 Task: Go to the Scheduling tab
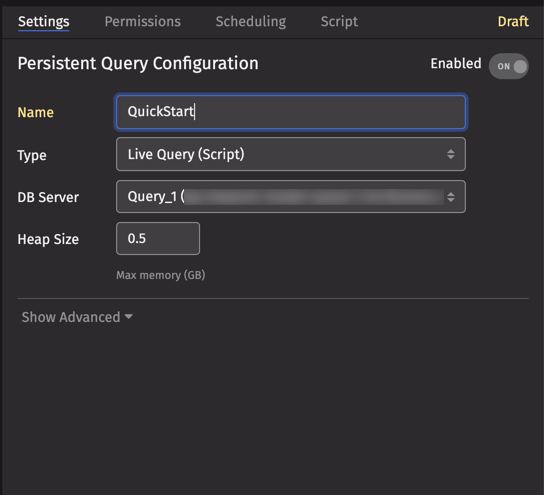[251, 22]
